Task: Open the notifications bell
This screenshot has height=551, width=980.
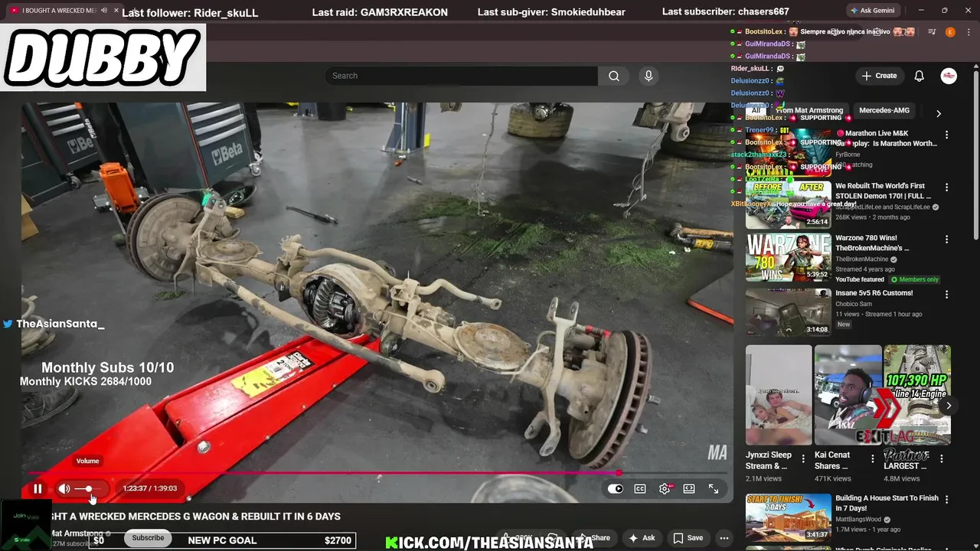Action: coord(919,76)
